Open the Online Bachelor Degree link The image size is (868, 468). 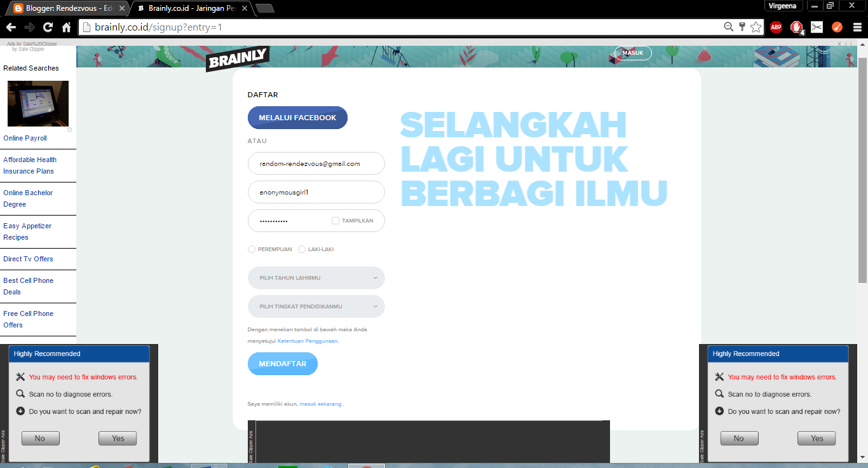click(x=28, y=198)
